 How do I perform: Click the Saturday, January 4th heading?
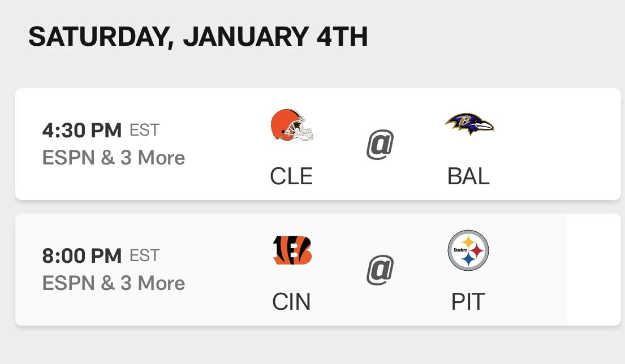198,37
